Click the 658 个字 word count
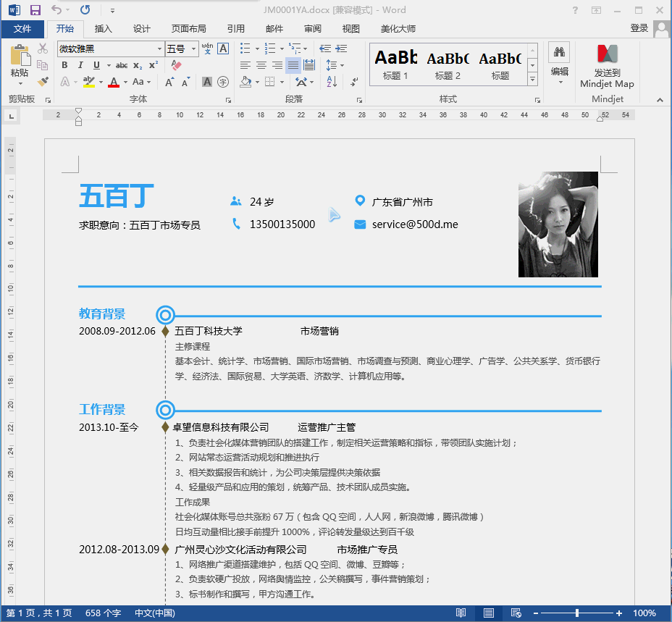This screenshot has width=672, height=622. tap(103, 613)
